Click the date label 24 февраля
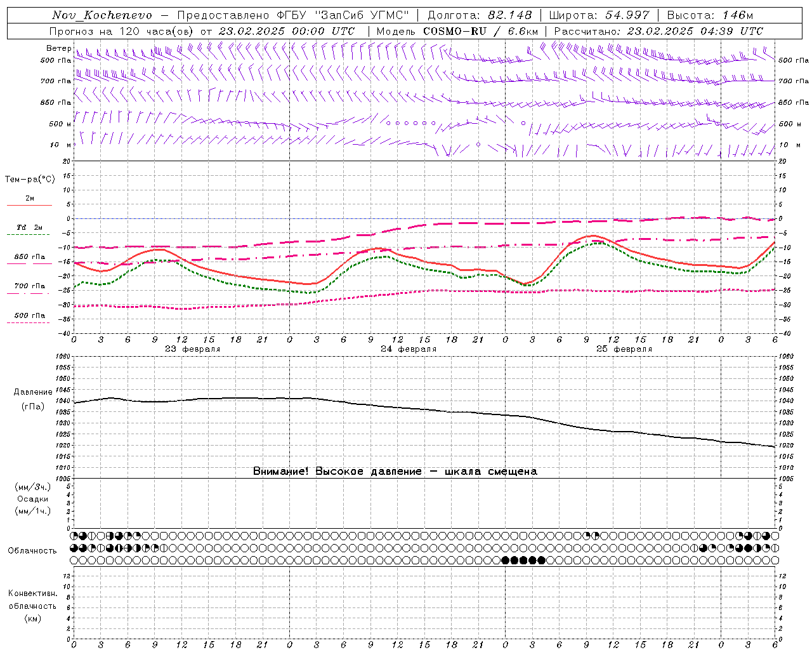This screenshot has height=650, width=812. click(409, 349)
